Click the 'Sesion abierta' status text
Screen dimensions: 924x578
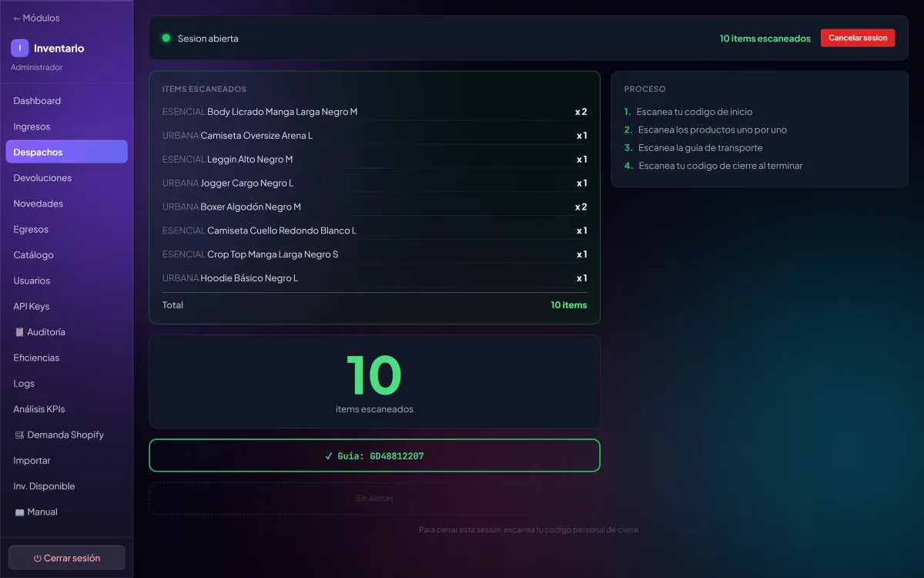tap(208, 39)
